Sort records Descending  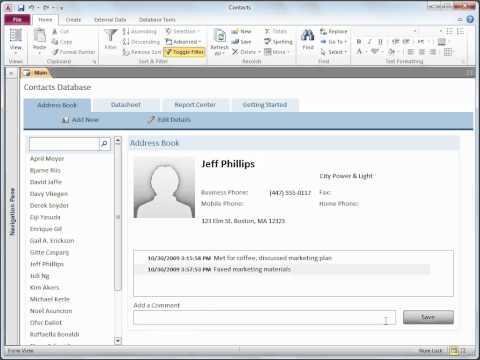[x=141, y=42]
